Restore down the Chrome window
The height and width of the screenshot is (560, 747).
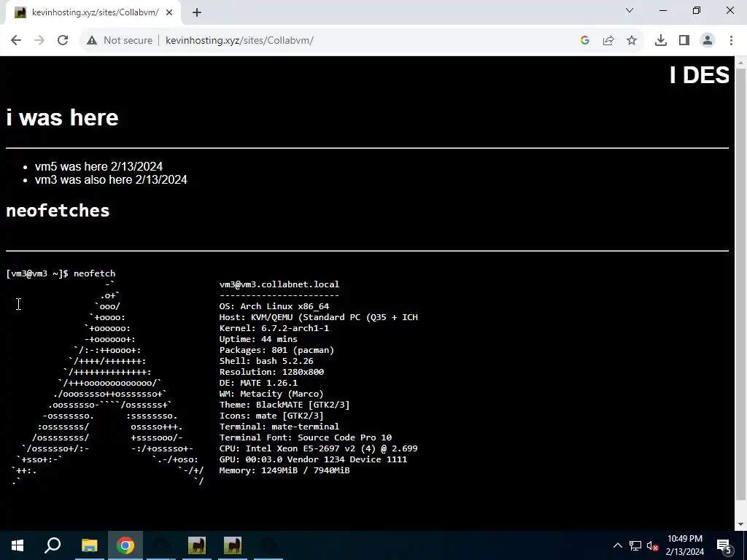click(x=697, y=10)
